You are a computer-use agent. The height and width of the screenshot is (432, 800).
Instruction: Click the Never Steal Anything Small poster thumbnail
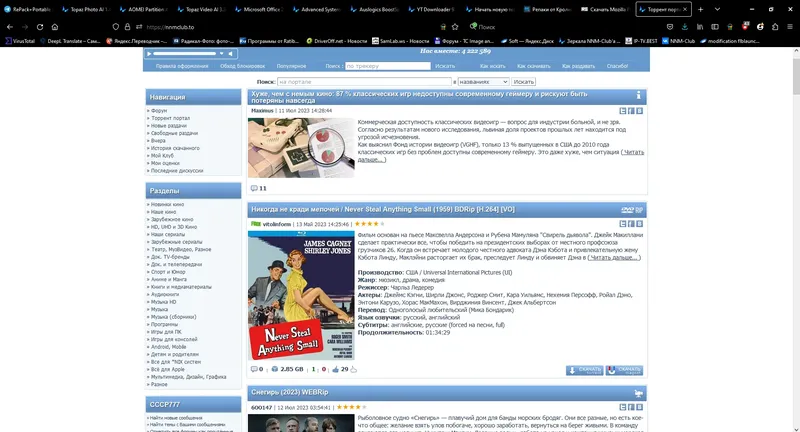click(x=301, y=295)
